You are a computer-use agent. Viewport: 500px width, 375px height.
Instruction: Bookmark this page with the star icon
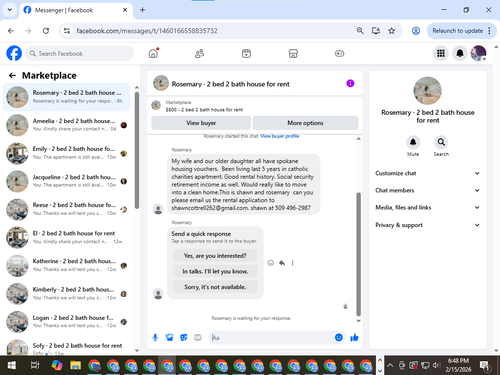point(392,31)
